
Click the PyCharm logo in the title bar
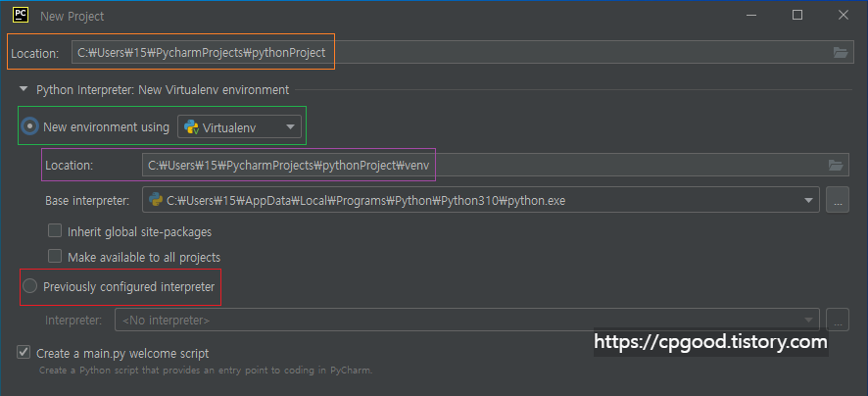pos(21,15)
